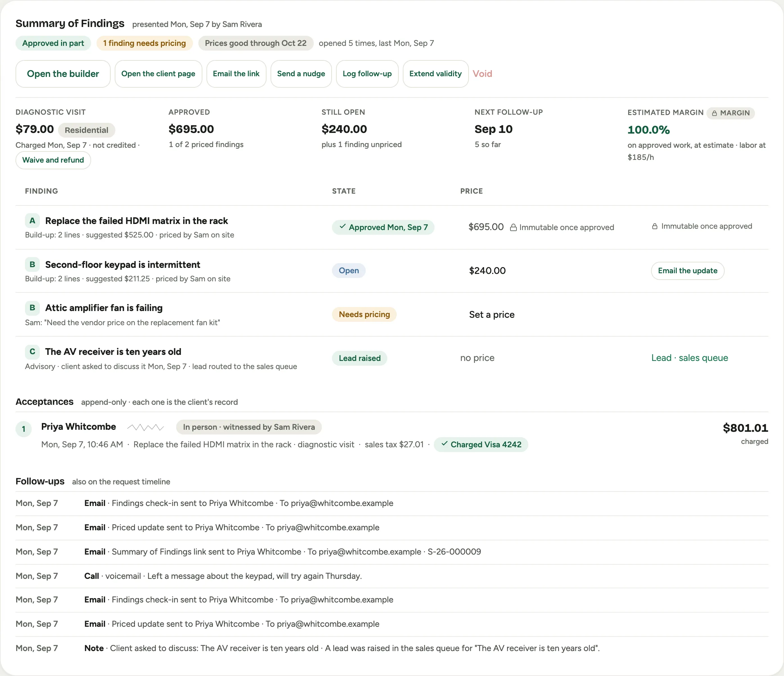Click Extend validity button
This screenshot has height=676, width=784.
coord(436,74)
